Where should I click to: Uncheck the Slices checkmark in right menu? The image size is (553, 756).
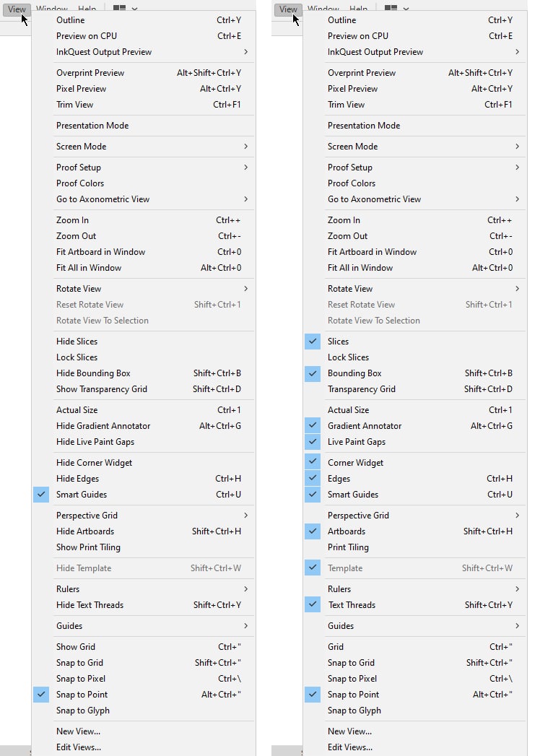point(313,342)
